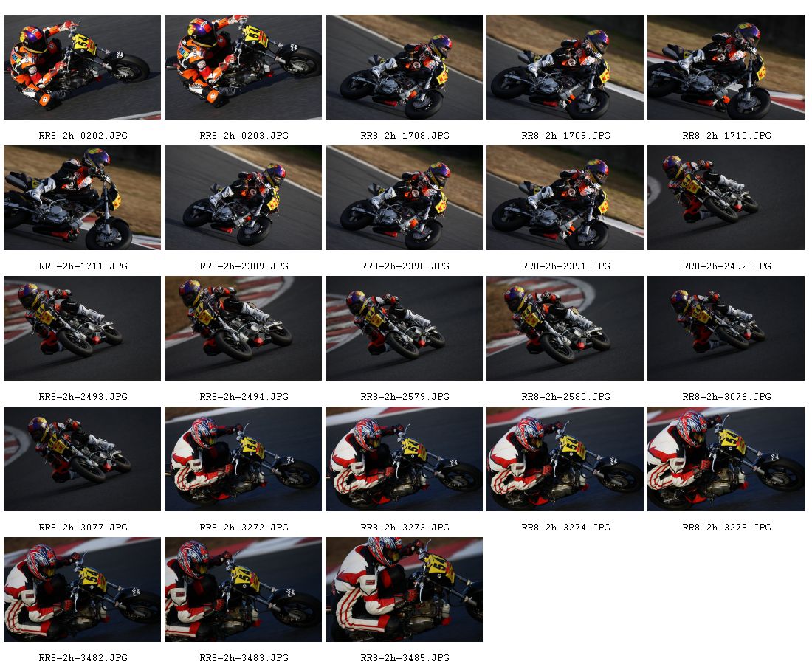Screen dimensions: 812x664
Task: Click thumbnail RR8-2h-2493.JPG
Action: 82,328
